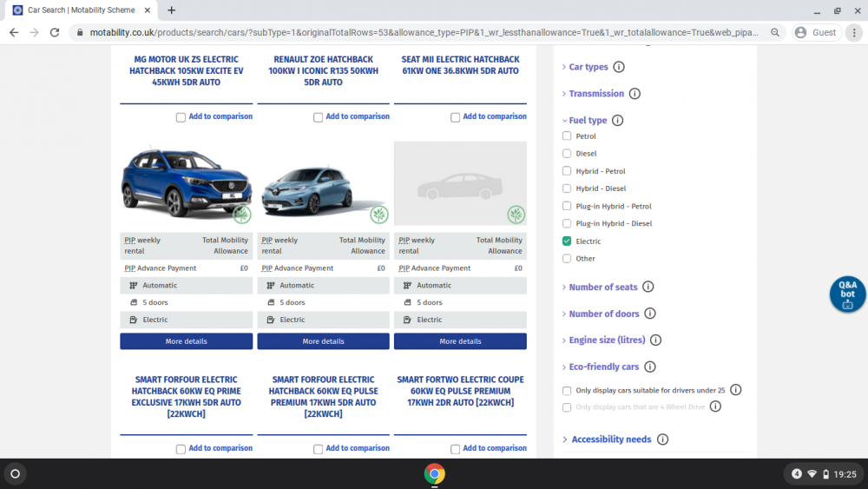
Task: Go back to previous page
Action: tap(14, 33)
